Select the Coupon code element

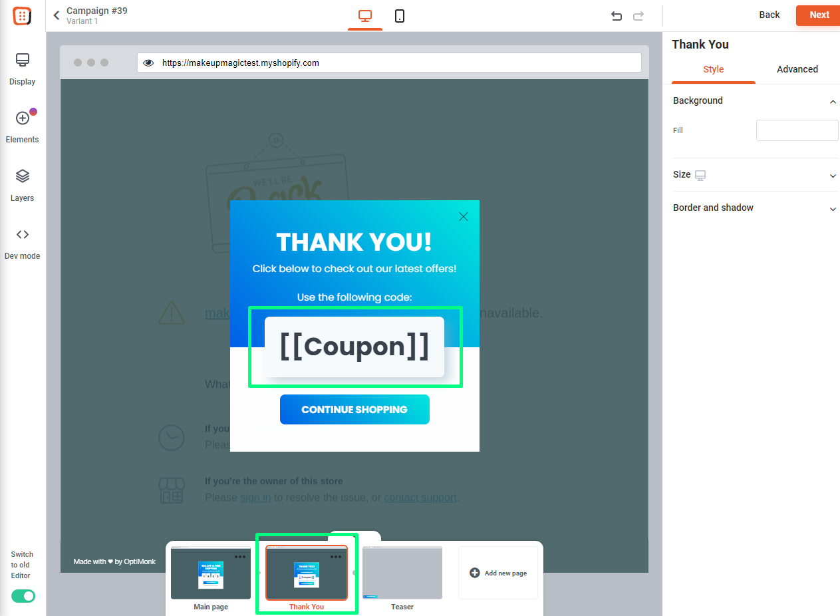pyautogui.click(x=354, y=347)
